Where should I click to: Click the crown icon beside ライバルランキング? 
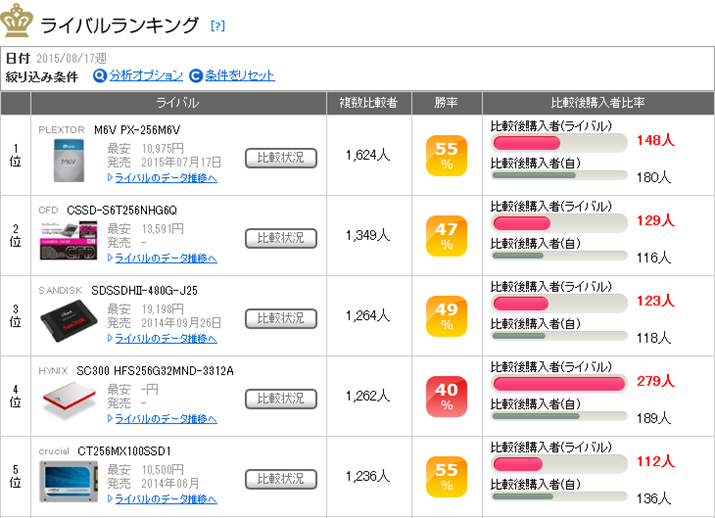click(x=18, y=21)
